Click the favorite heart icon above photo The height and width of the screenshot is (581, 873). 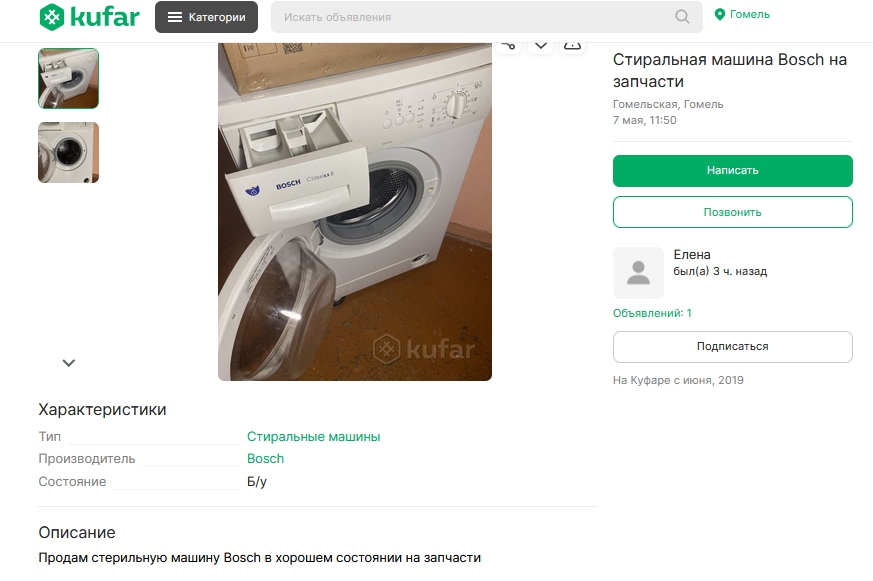tap(541, 45)
